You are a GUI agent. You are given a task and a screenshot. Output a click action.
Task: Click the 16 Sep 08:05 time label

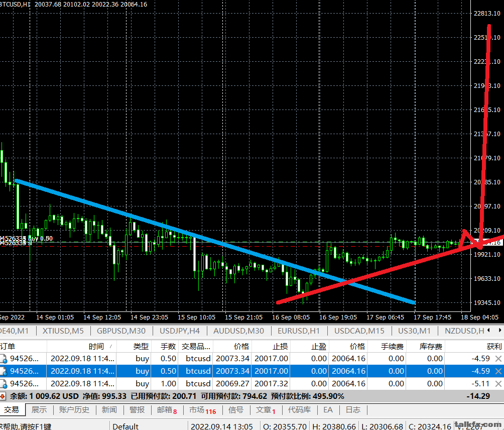(x=291, y=317)
